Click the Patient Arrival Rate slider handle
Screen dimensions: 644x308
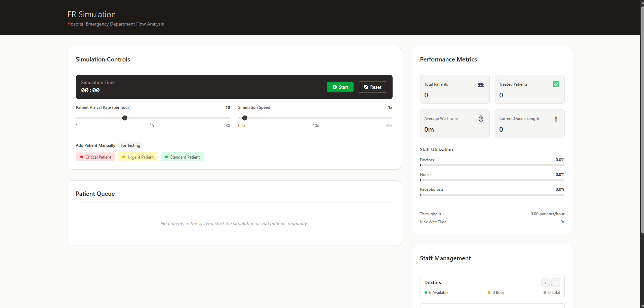125,118
